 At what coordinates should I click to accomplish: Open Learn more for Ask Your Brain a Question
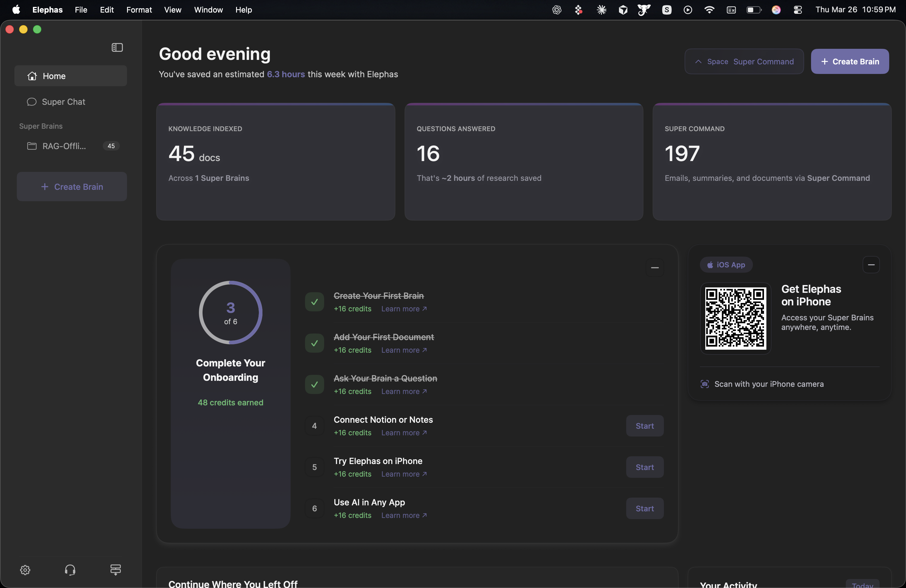[404, 391]
